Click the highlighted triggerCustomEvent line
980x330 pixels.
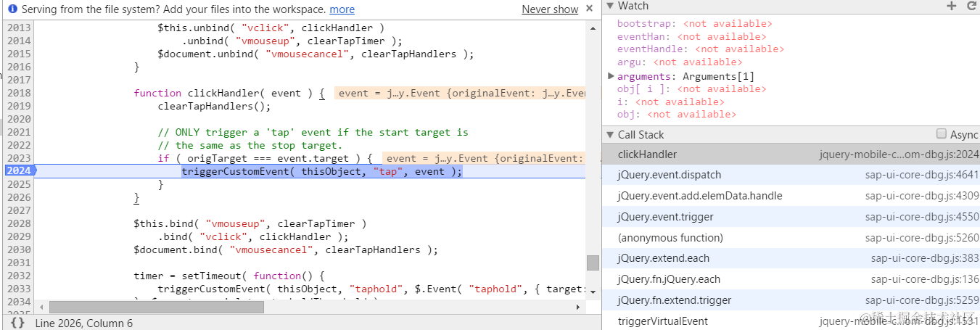pyautogui.click(x=321, y=171)
